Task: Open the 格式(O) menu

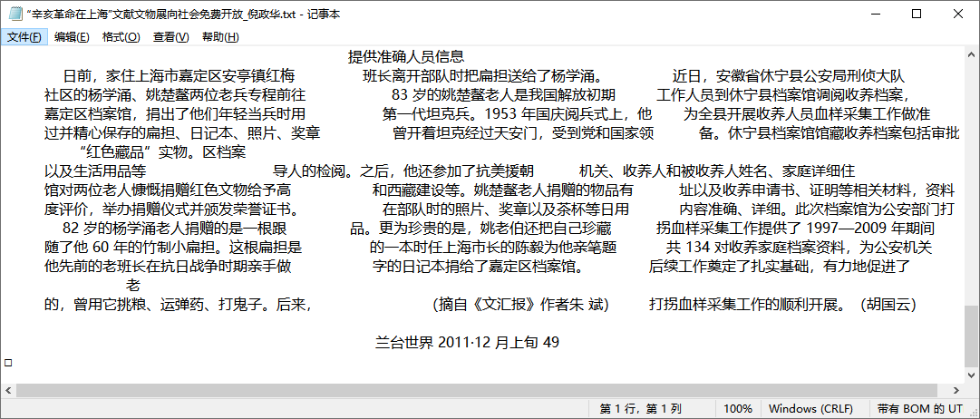Action: [x=121, y=37]
